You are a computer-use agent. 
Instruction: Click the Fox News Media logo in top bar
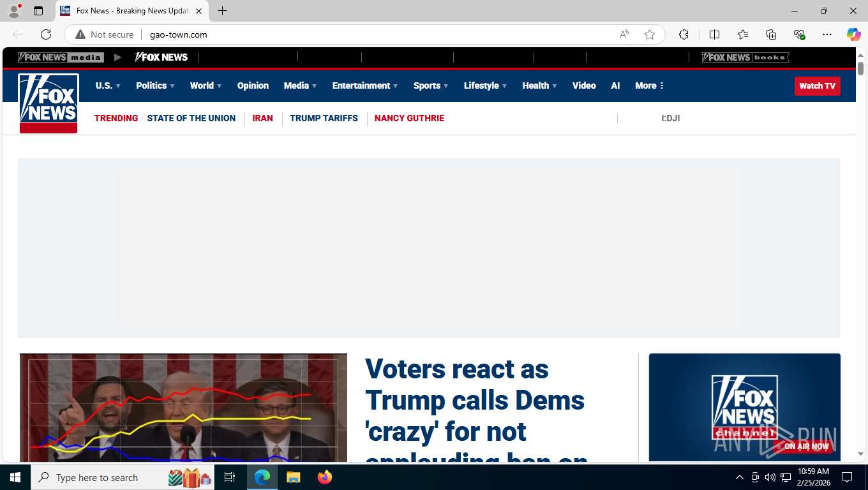coord(61,57)
